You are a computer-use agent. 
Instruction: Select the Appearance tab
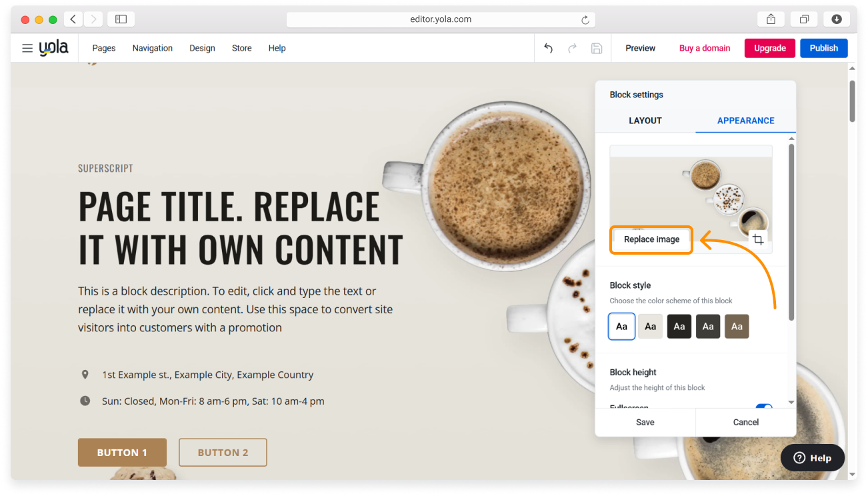point(745,121)
